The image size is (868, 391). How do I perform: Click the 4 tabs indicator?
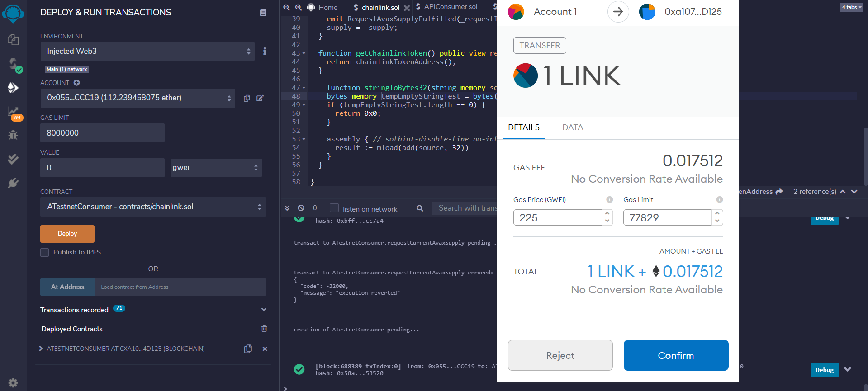852,7
